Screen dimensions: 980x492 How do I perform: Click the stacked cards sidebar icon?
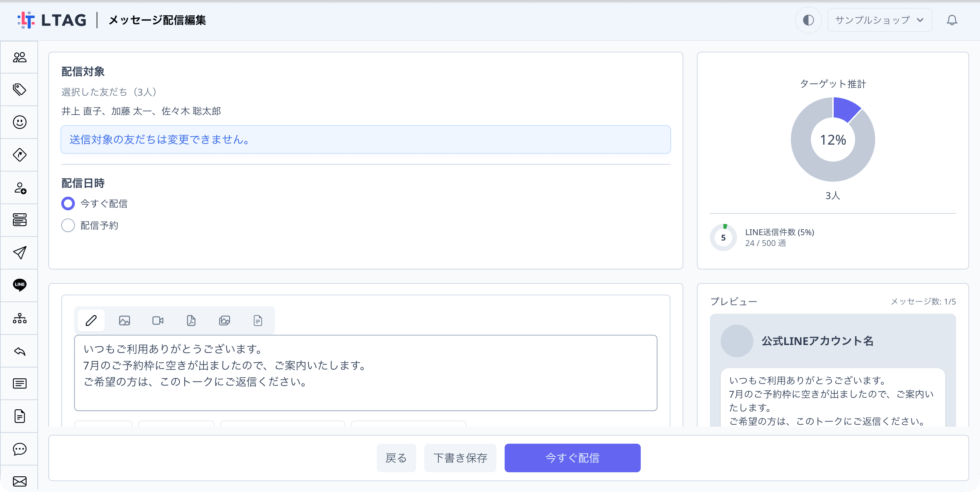point(19,220)
